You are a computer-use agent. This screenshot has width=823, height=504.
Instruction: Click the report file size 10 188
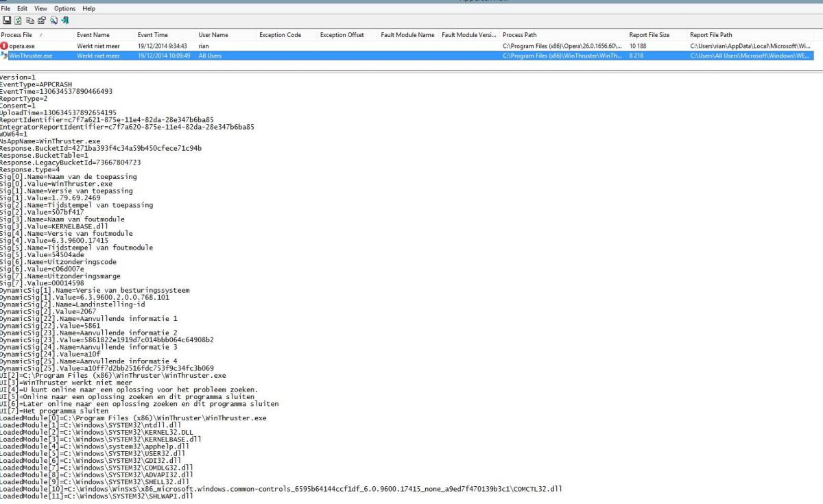[639, 45]
